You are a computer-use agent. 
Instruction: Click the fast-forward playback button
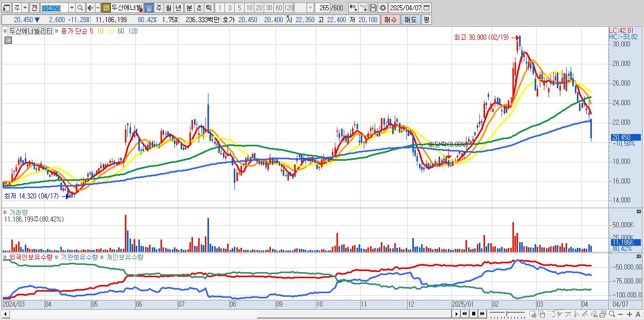tap(482, 314)
